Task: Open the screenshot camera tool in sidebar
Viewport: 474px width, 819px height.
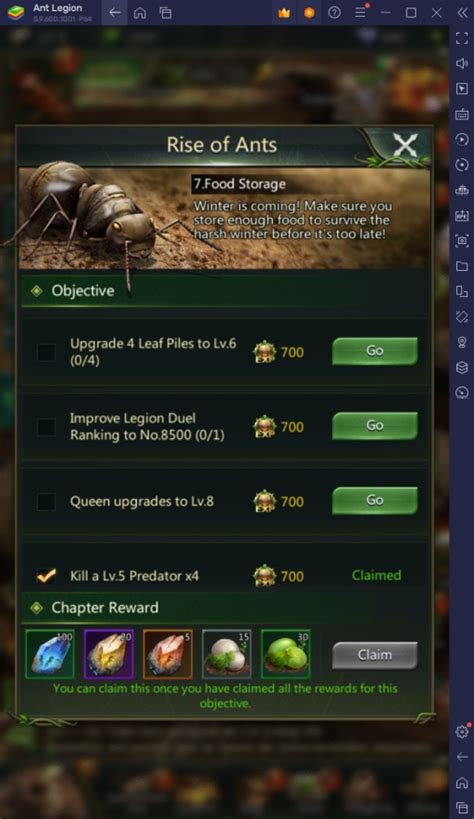Action: pos(462,241)
